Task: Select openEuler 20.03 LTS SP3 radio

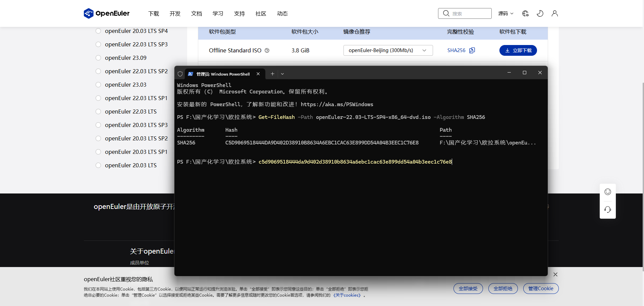Action: tap(98, 125)
